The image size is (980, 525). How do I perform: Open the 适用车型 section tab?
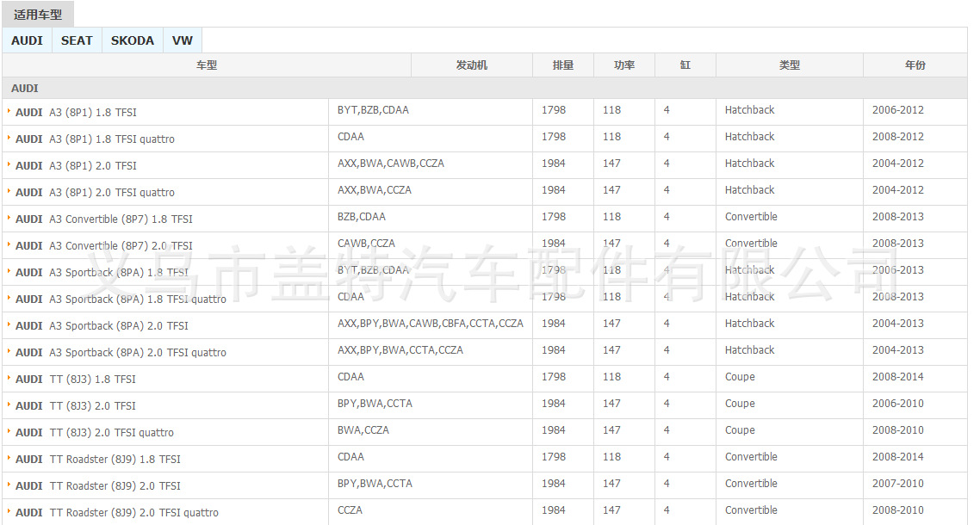click(38, 15)
